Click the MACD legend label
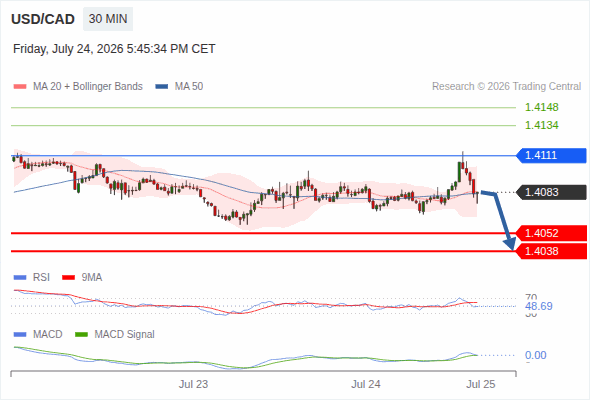This screenshot has height=400, width=590. (48, 334)
